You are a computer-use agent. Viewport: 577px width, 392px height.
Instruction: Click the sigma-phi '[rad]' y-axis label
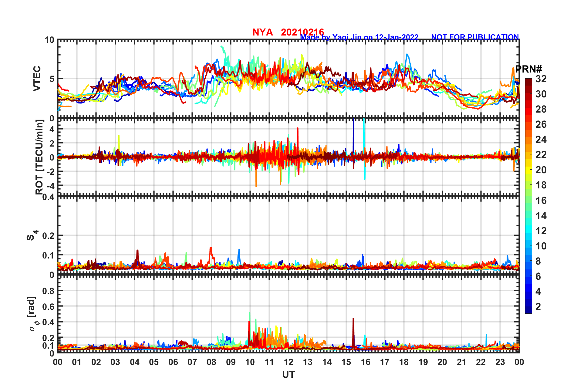32,314
